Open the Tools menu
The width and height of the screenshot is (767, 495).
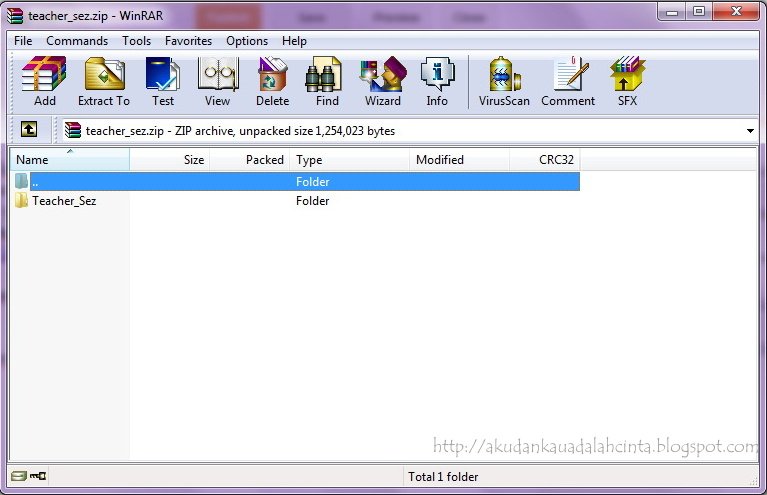pyautogui.click(x=136, y=41)
